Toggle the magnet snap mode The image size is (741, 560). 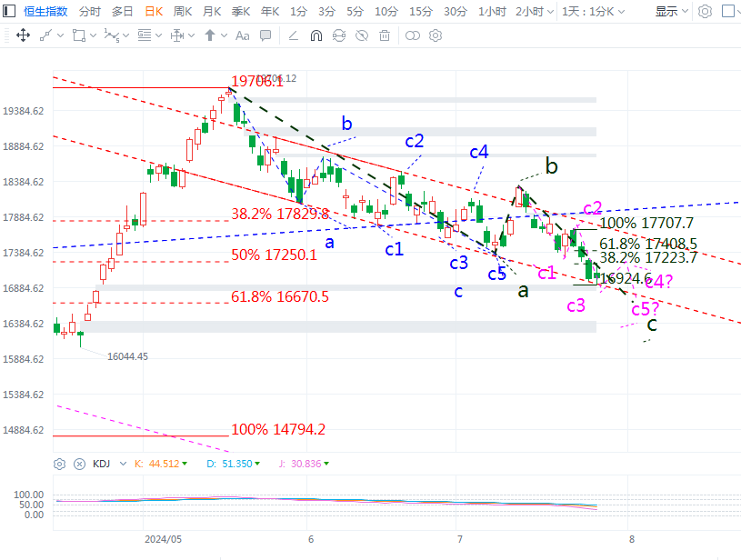(316, 35)
